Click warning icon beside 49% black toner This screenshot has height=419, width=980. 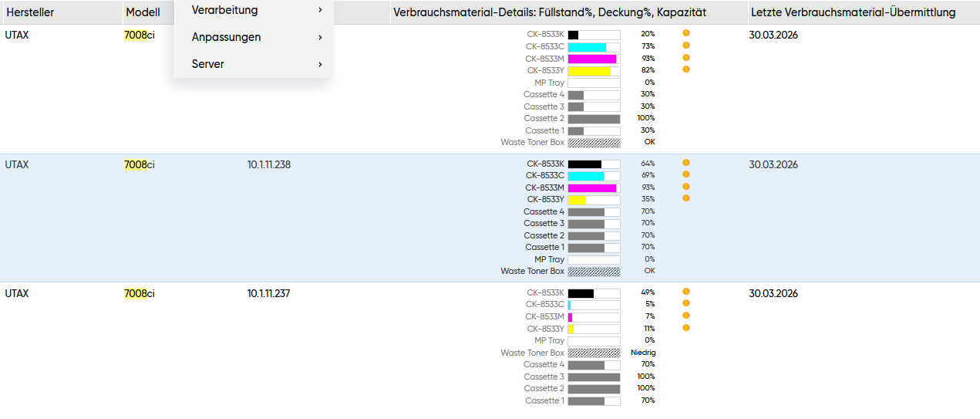pos(685,292)
